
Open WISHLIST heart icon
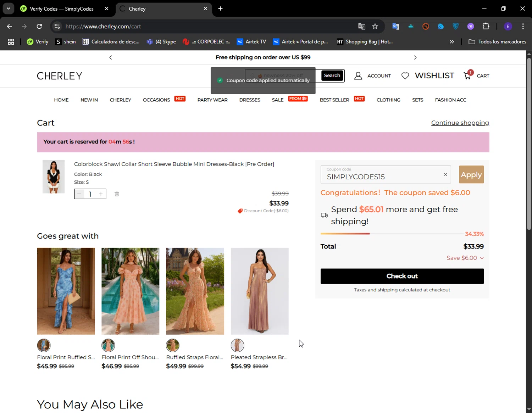[x=405, y=76]
